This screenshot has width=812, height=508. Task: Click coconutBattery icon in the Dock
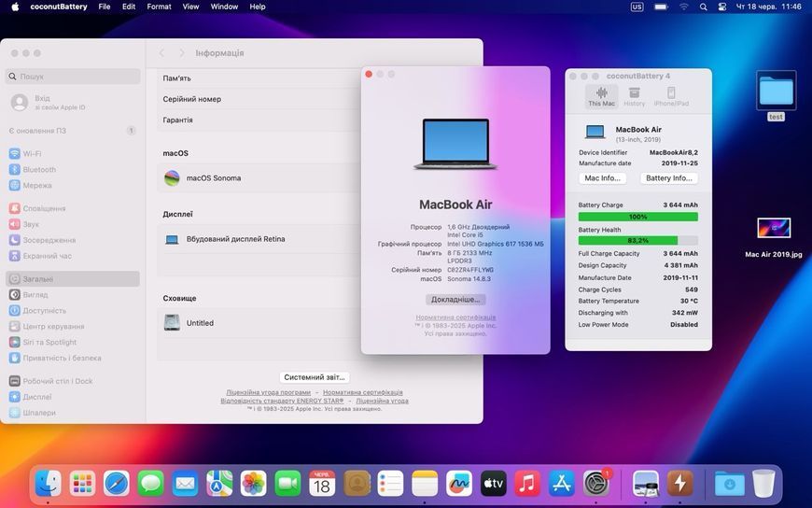(x=680, y=484)
